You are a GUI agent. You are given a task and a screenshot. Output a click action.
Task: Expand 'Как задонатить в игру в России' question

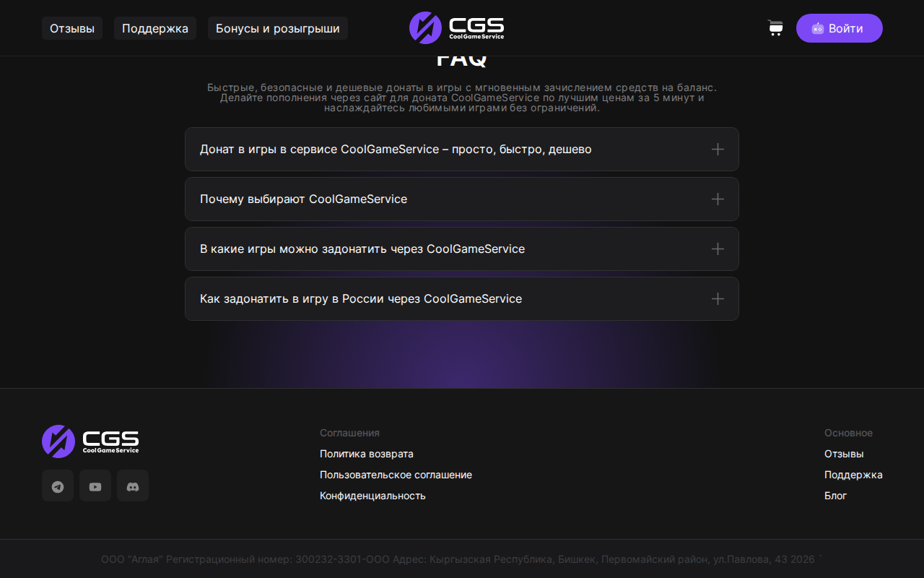(462, 298)
